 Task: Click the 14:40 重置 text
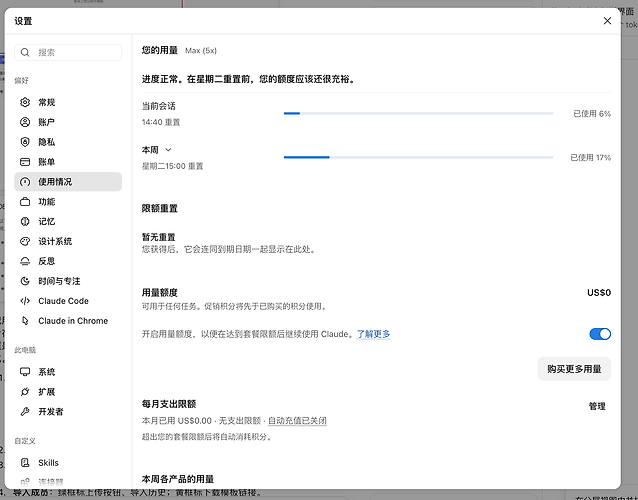[161, 122]
